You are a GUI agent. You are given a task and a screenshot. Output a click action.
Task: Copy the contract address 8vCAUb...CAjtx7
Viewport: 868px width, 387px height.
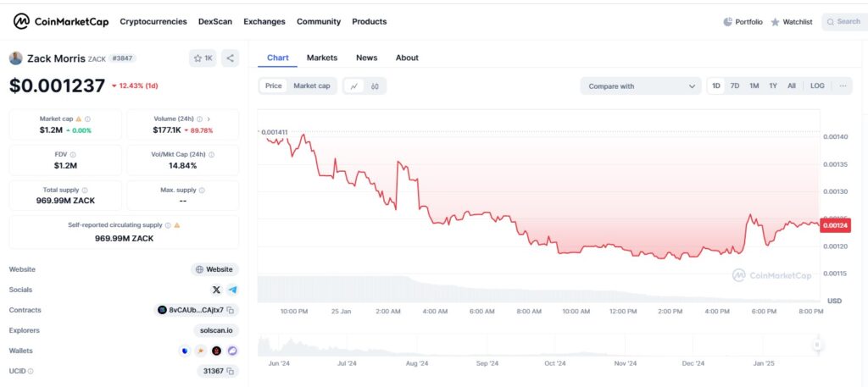(x=231, y=310)
